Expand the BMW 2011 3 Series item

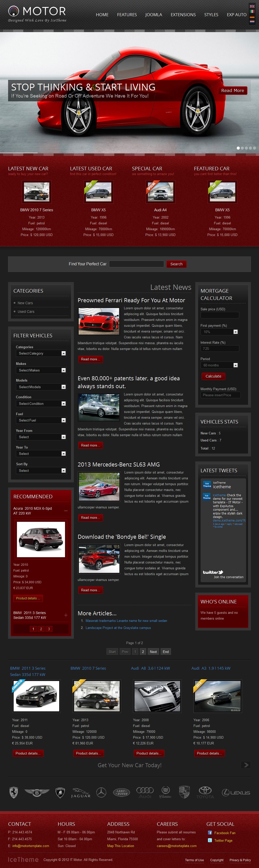click(66, 615)
